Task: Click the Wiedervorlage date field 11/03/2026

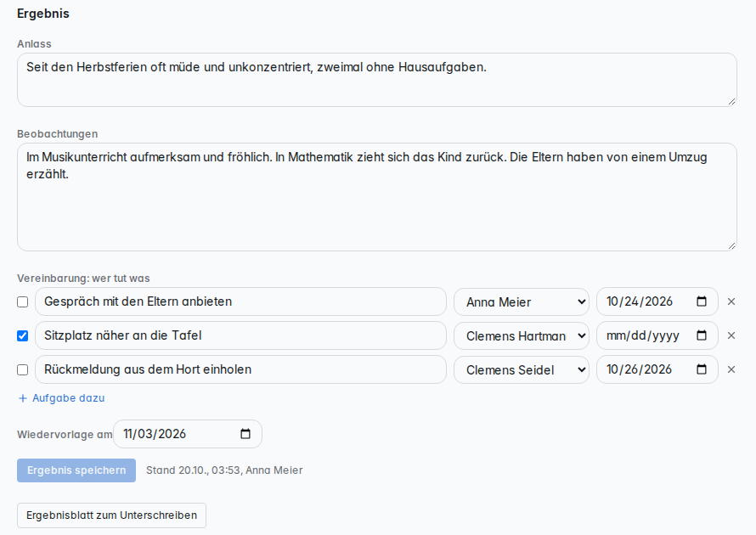Action: click(188, 434)
